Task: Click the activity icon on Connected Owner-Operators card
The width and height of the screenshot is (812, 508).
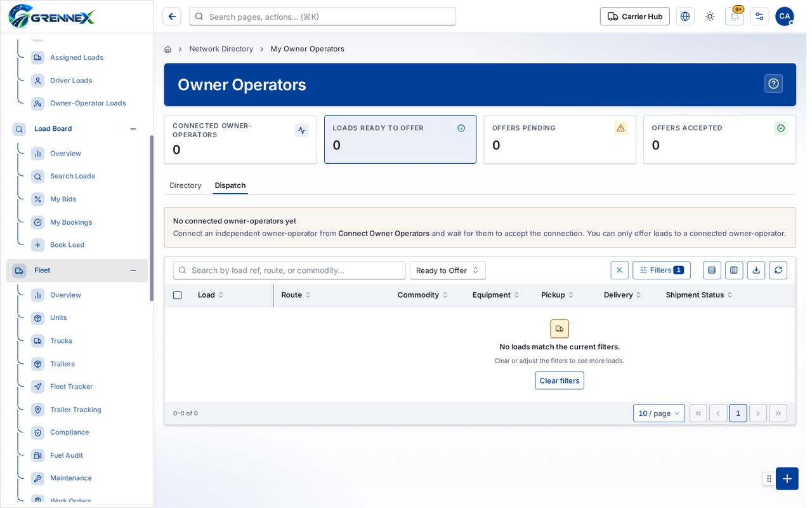Action: click(x=301, y=130)
